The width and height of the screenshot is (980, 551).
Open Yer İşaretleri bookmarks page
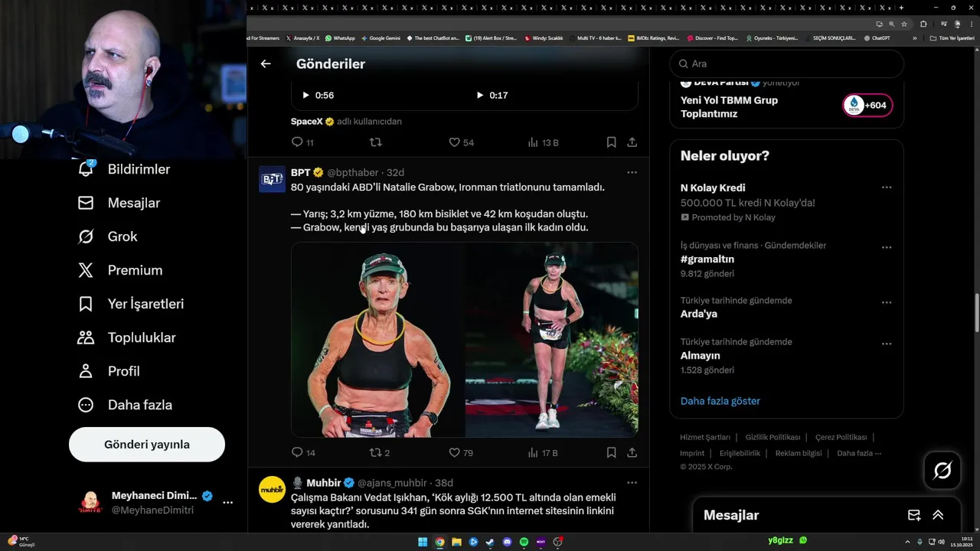tap(130, 304)
